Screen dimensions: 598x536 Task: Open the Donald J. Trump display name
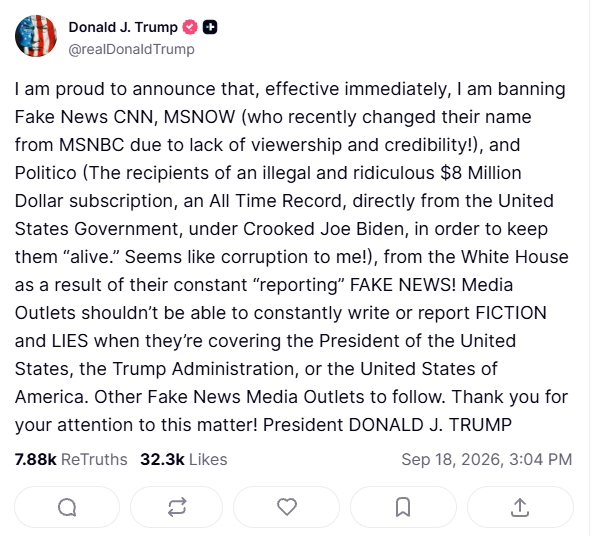pyautogui.click(x=123, y=27)
